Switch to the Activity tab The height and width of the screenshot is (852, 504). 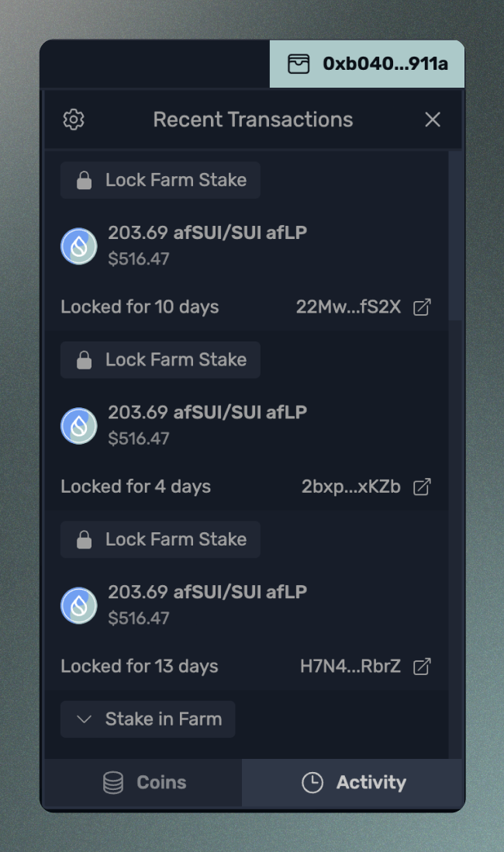coord(354,782)
